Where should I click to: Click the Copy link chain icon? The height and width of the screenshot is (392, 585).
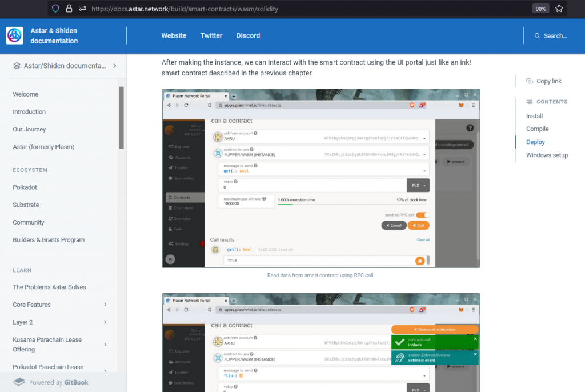[529, 81]
